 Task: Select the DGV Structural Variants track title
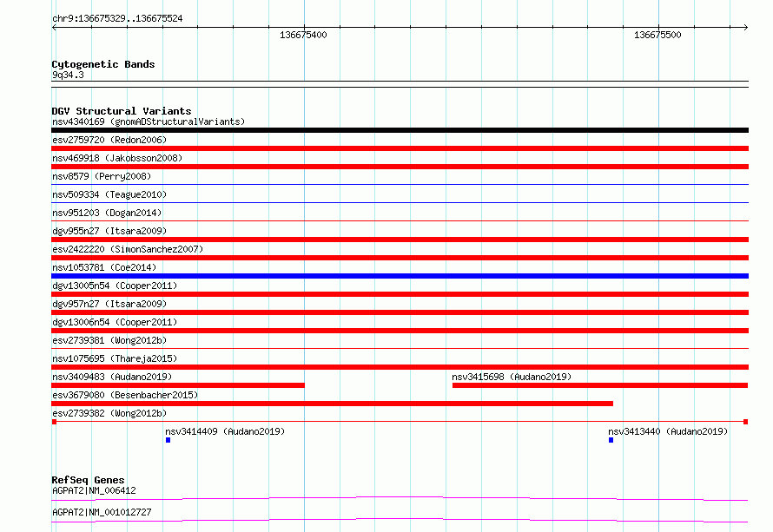(x=122, y=111)
